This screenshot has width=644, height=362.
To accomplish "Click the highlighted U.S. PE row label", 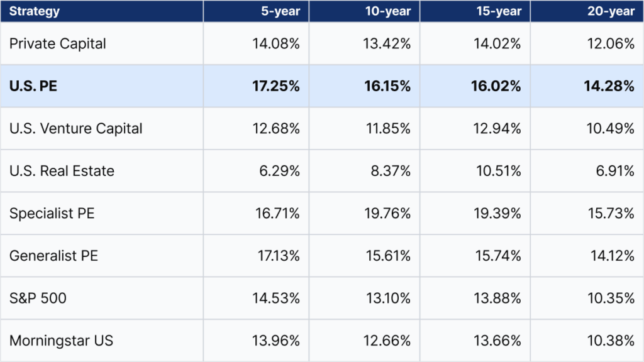I will [33, 86].
